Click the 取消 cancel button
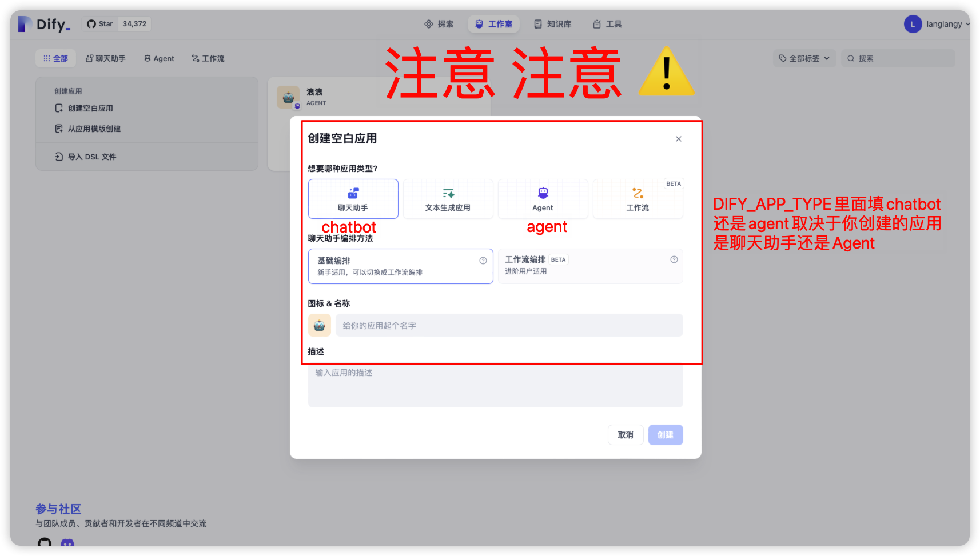The width and height of the screenshot is (980, 556). 625,434
